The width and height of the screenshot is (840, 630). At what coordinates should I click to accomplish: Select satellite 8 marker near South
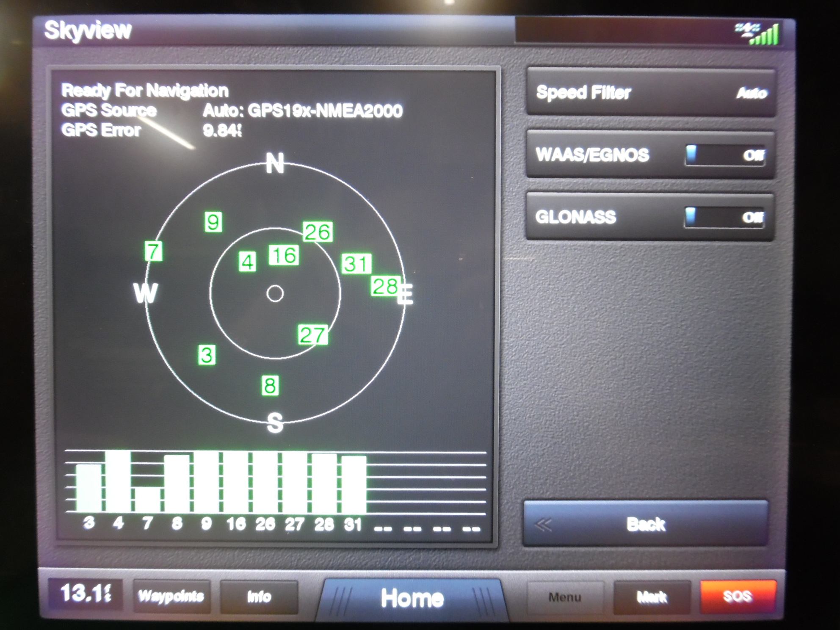[270, 385]
